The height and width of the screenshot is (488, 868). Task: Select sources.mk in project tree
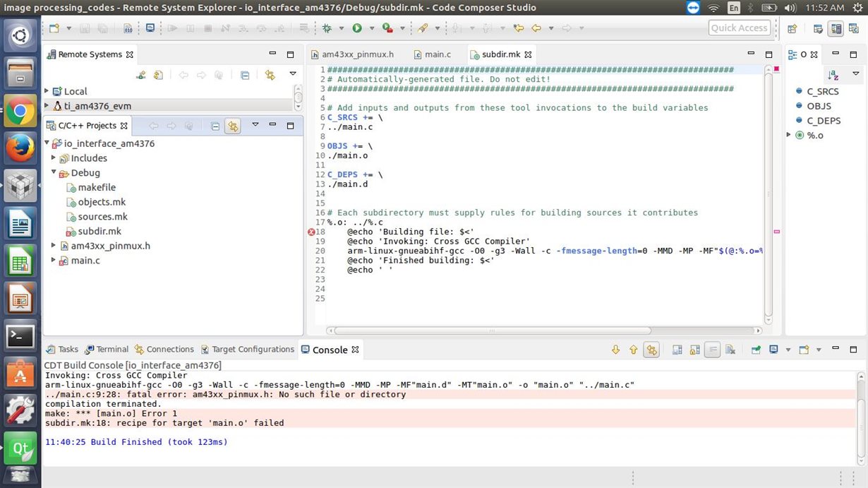[97, 217]
